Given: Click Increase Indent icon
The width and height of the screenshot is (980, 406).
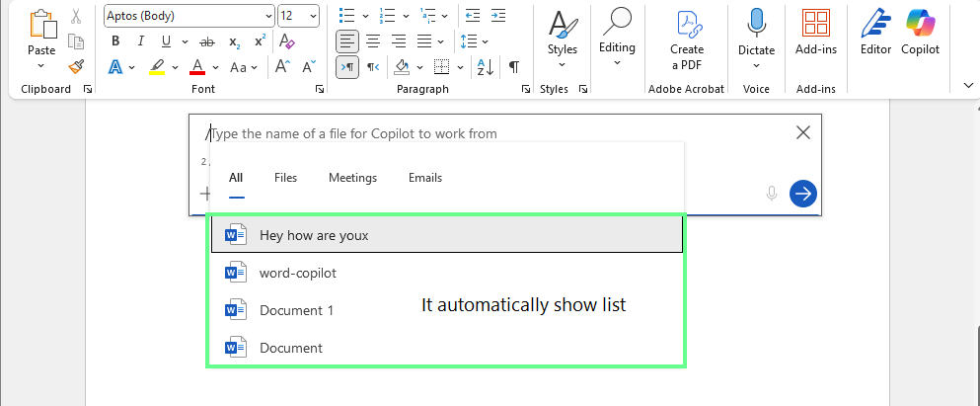Looking at the screenshot, I should click(x=498, y=16).
